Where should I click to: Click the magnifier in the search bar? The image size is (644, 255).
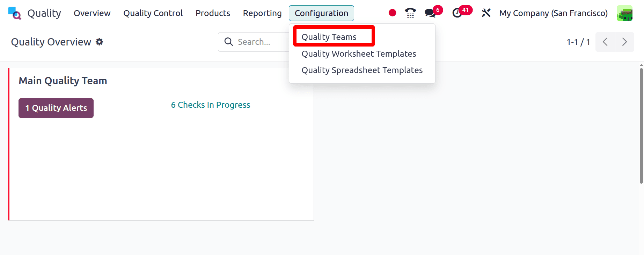(x=229, y=42)
